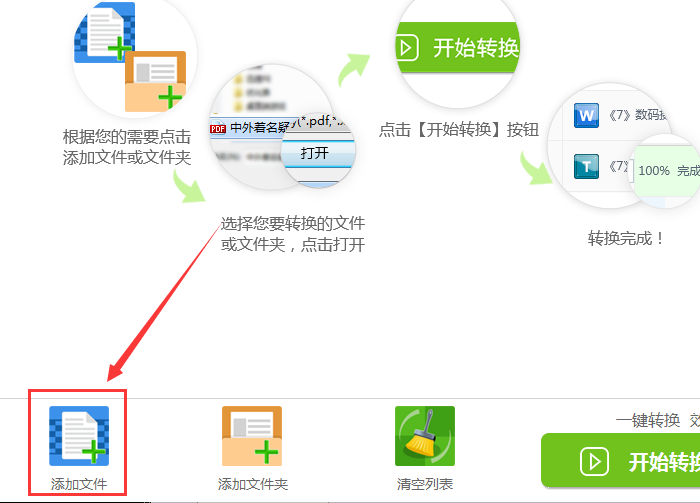Click the 开始转换 banner in top illustration
Image resolution: width=700 pixels, height=503 pixels.
[457, 47]
